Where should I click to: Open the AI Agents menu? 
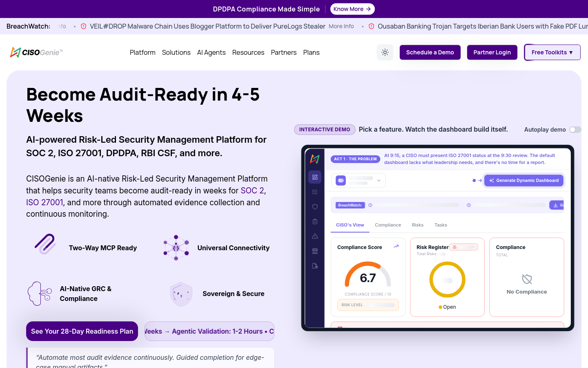coord(212,52)
